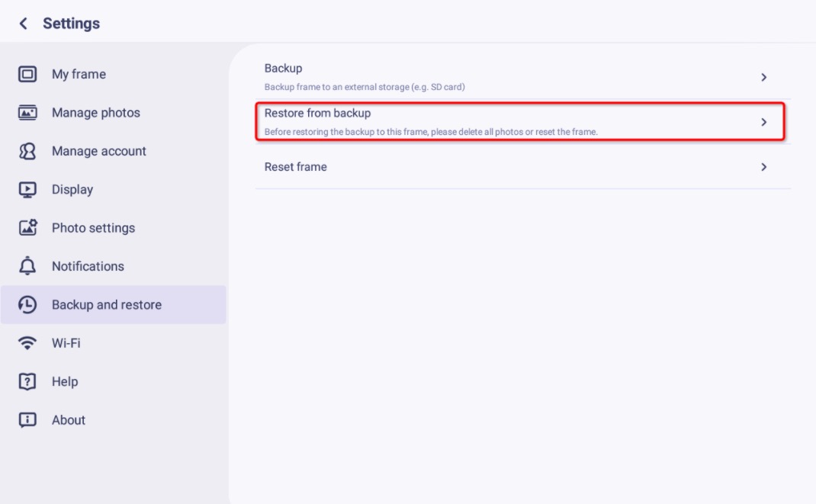Screen dimensions: 816x504
Task: Go back using the Settings back arrow
Action: [x=24, y=24]
